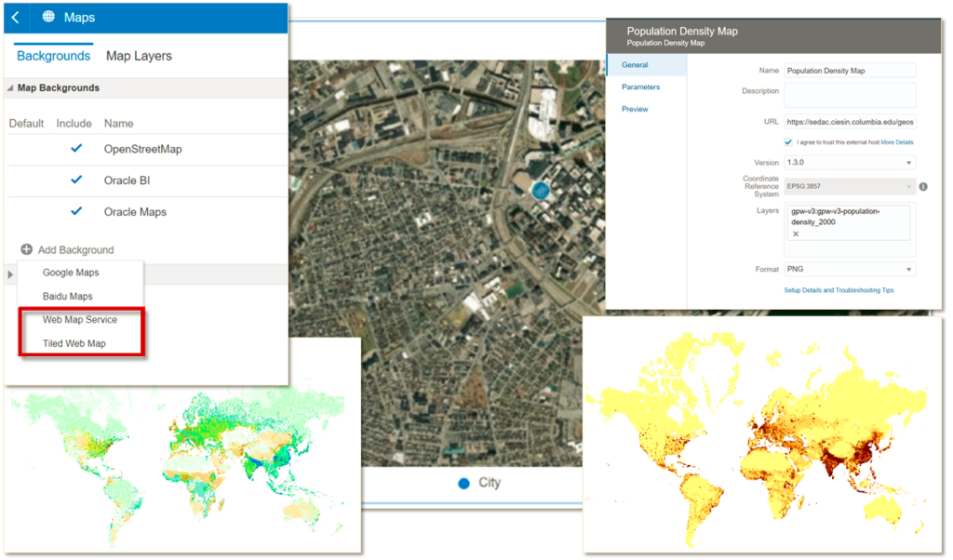
Task: Open the Parameters tab
Action: [640, 87]
